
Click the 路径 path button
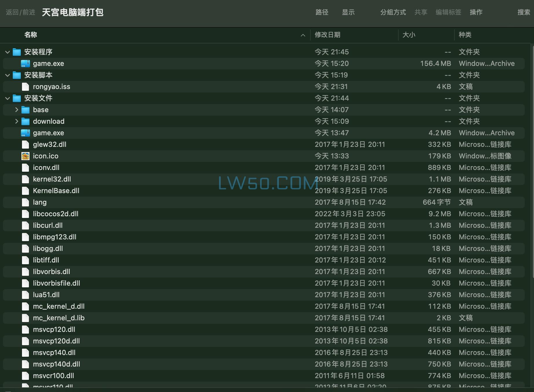[321, 12]
